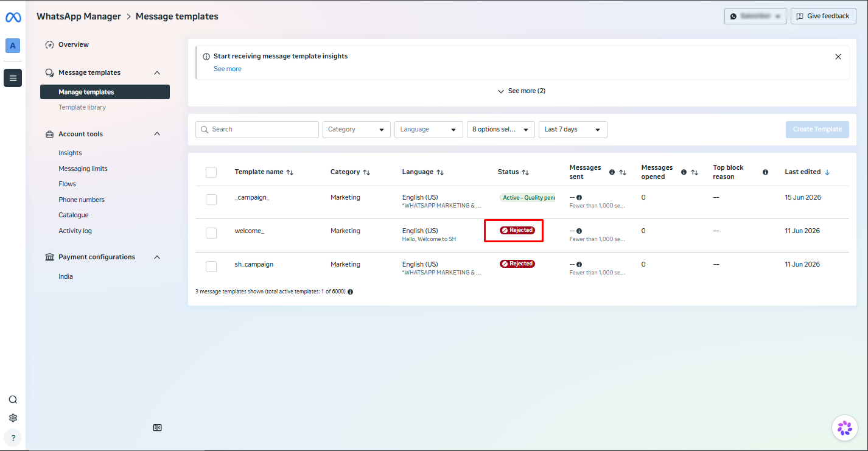Click the Rejected status badge for sh_campaign
Viewport: 868px width, 451px height.
[x=517, y=264]
